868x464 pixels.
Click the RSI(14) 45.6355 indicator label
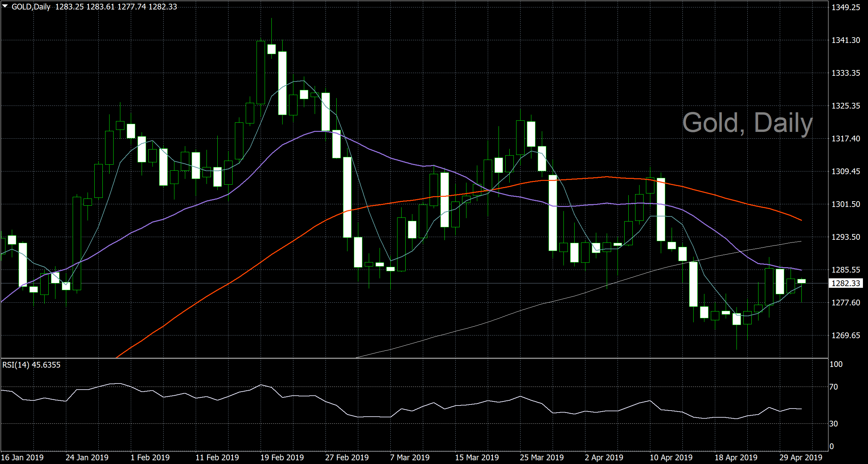click(31, 365)
